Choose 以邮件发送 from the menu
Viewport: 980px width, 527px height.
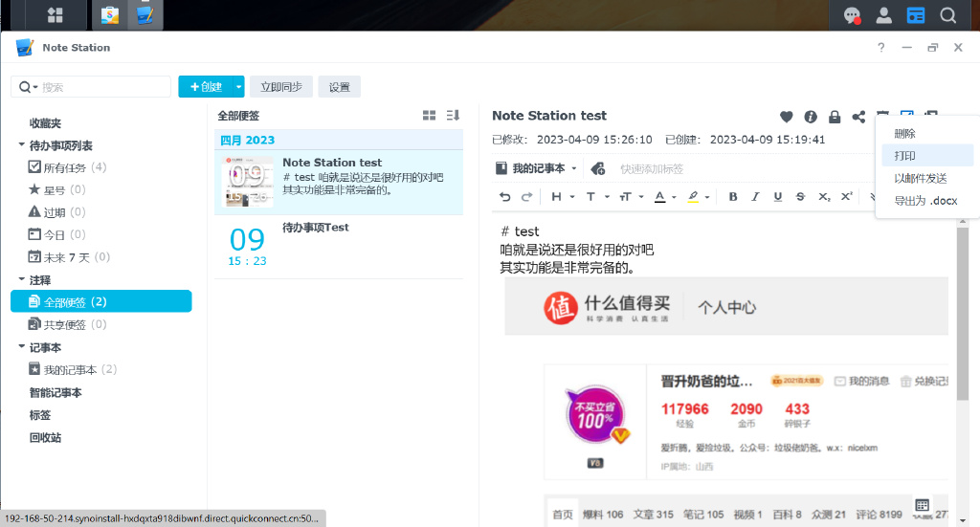coord(927,179)
